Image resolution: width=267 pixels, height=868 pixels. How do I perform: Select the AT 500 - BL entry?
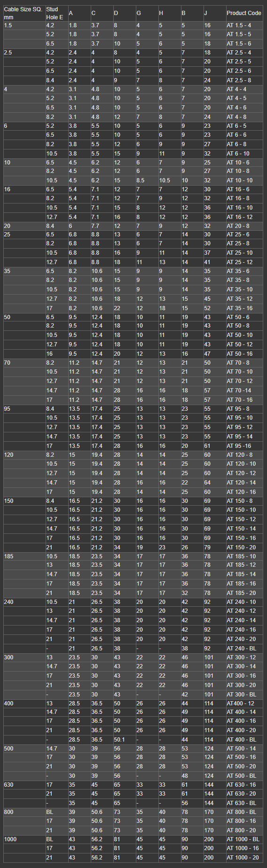[241, 776]
